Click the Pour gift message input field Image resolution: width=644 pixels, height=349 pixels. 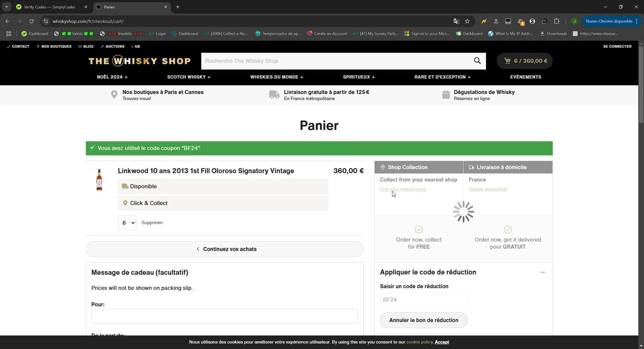(225, 316)
